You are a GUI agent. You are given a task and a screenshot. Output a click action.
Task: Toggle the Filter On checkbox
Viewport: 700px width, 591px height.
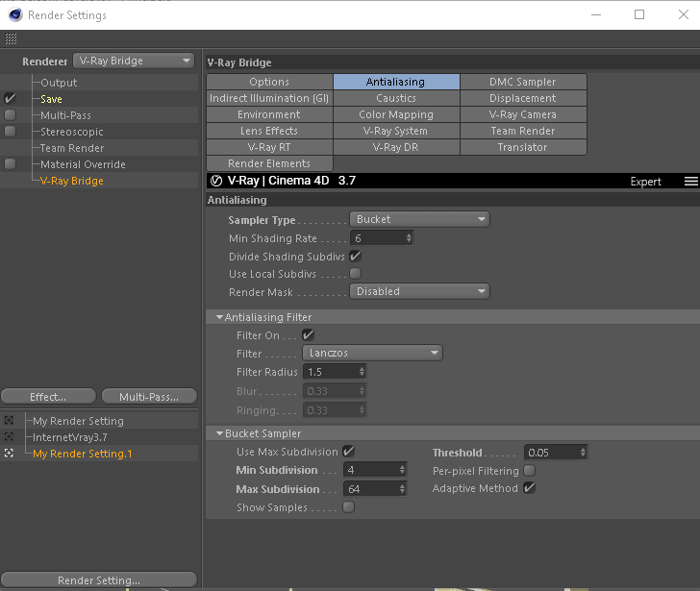click(308, 335)
